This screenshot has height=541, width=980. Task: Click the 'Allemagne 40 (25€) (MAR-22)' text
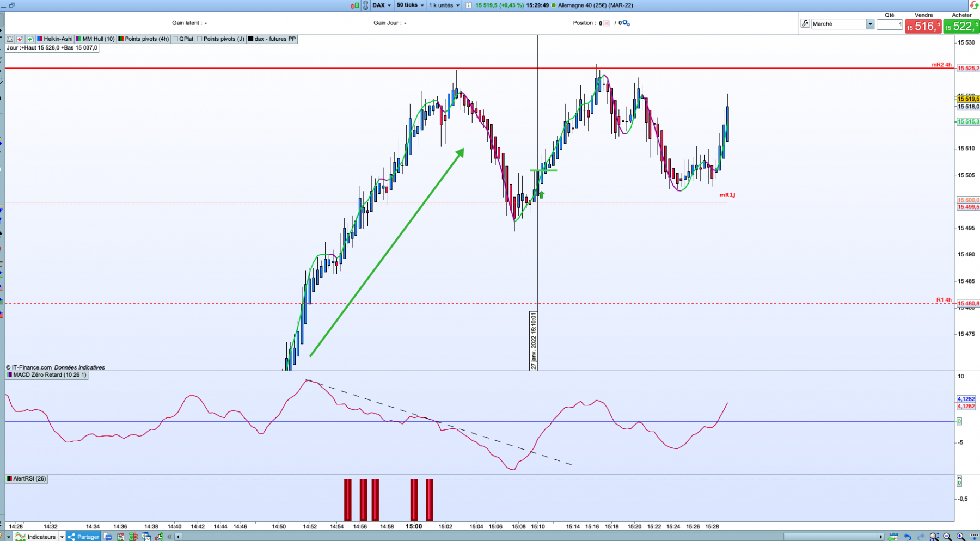click(x=595, y=5)
